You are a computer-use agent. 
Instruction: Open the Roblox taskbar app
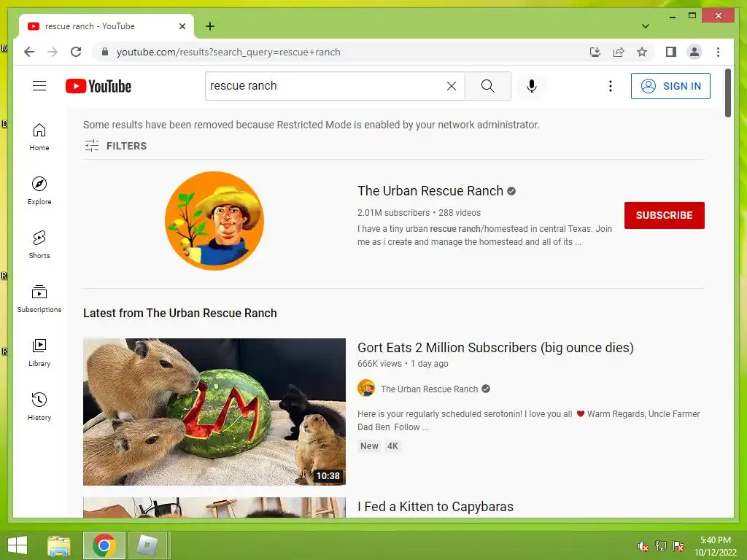[x=147, y=545]
